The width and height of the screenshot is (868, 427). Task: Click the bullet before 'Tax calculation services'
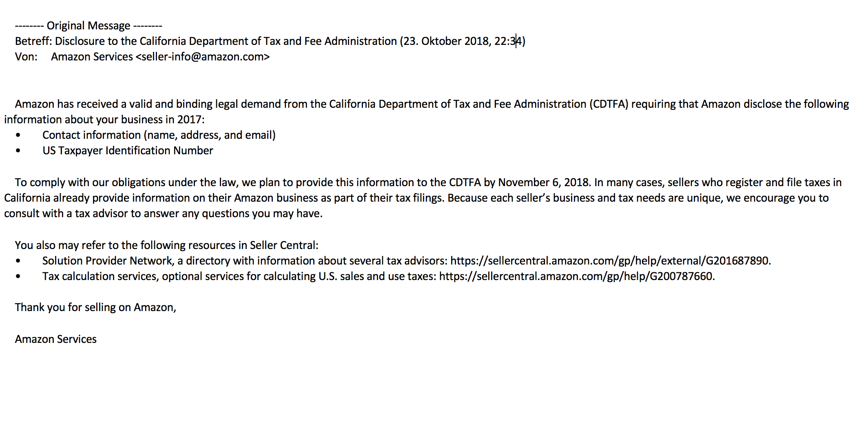click(18, 277)
